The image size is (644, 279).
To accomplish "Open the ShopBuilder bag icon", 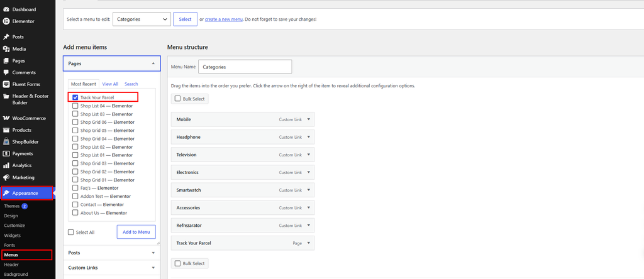I will (x=6, y=141).
